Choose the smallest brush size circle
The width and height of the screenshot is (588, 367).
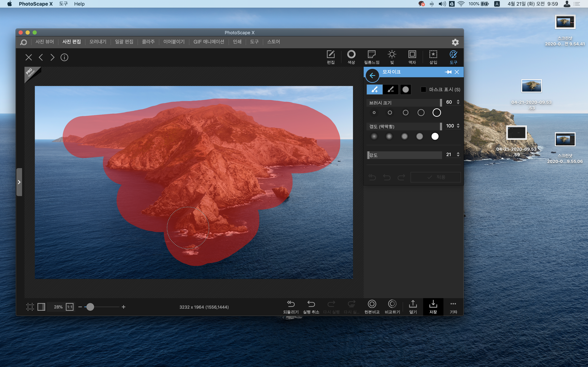pos(374,113)
